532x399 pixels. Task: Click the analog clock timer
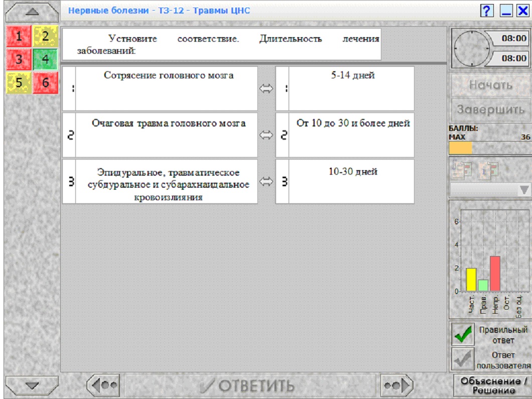click(471, 48)
